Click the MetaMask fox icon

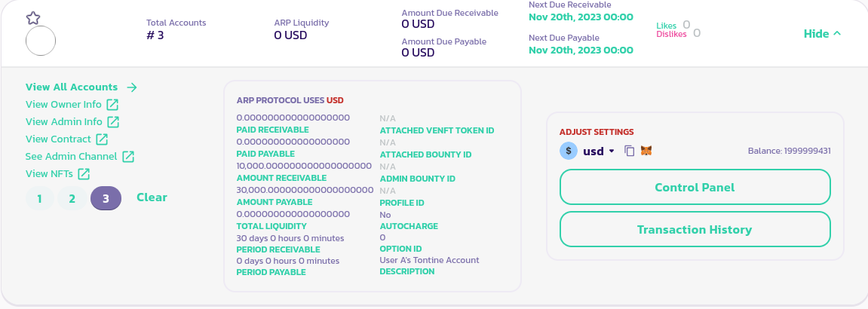point(646,151)
